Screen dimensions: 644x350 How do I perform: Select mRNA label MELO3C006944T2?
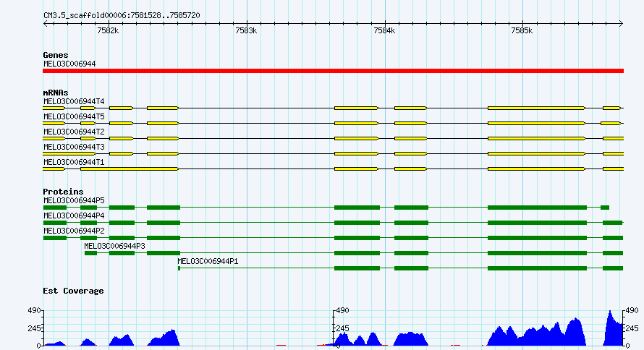tap(74, 132)
